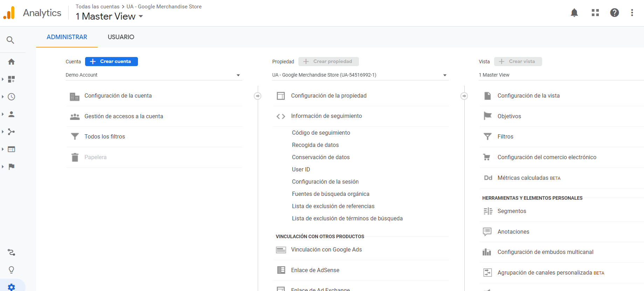Click the search magnifier in sidebar

[x=11, y=40]
